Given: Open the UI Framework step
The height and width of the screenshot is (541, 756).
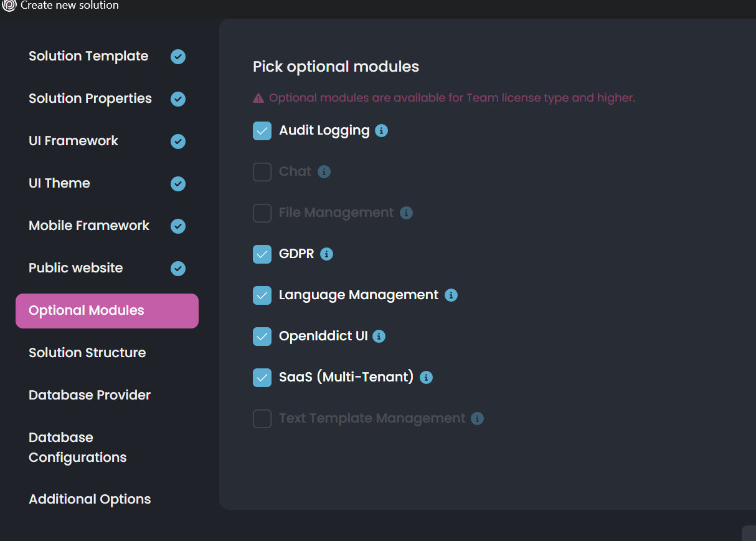Looking at the screenshot, I should [73, 141].
